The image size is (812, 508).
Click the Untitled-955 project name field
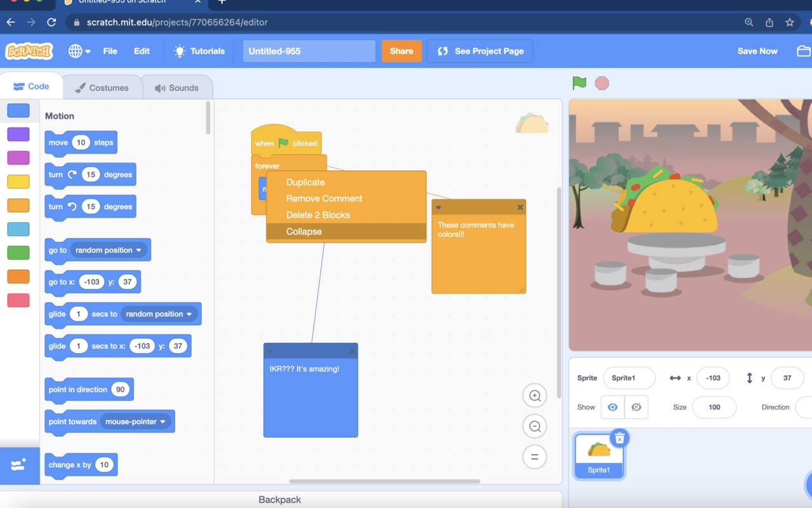309,51
